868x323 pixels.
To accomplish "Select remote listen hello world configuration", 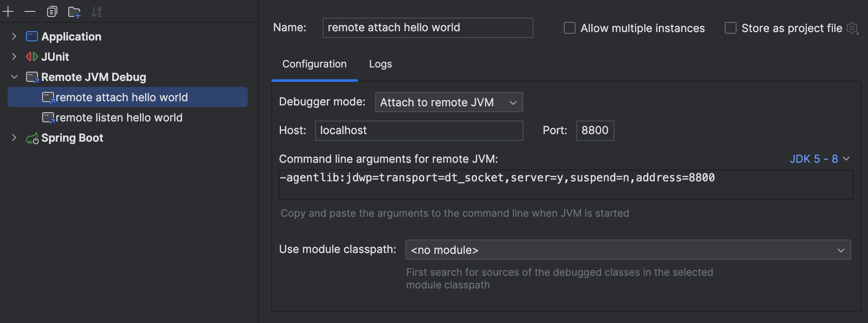I will tap(119, 118).
